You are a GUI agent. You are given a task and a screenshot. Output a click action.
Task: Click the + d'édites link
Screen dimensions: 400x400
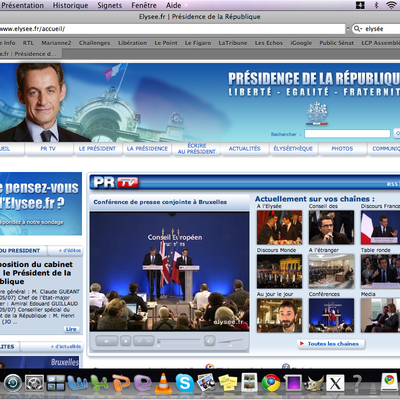pyautogui.click(x=70, y=250)
